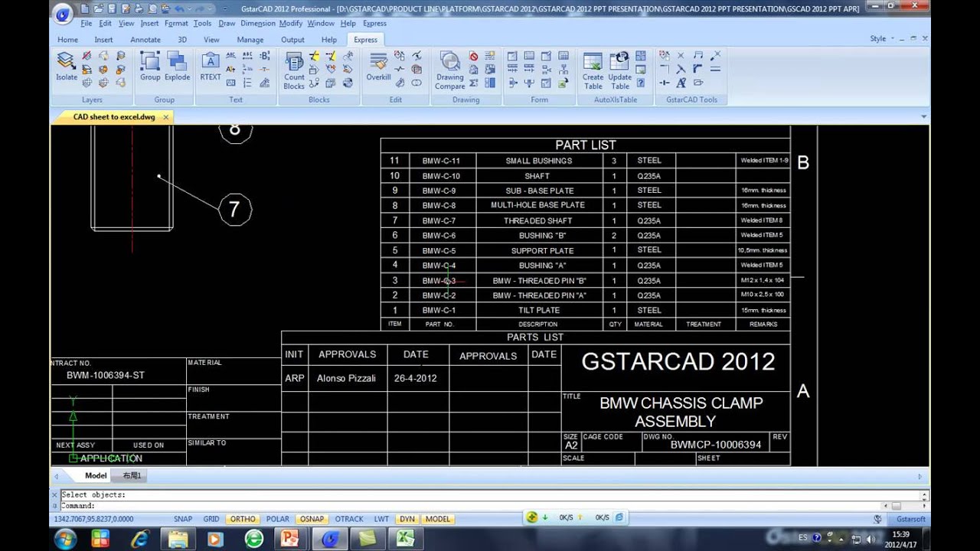Open the Windows Start button
The width and height of the screenshot is (980, 551).
(64, 538)
